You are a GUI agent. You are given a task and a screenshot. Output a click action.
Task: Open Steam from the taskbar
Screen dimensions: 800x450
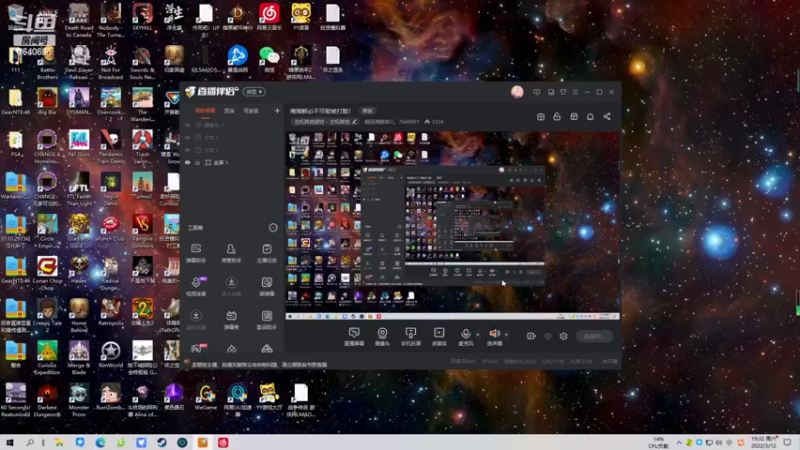click(162, 442)
